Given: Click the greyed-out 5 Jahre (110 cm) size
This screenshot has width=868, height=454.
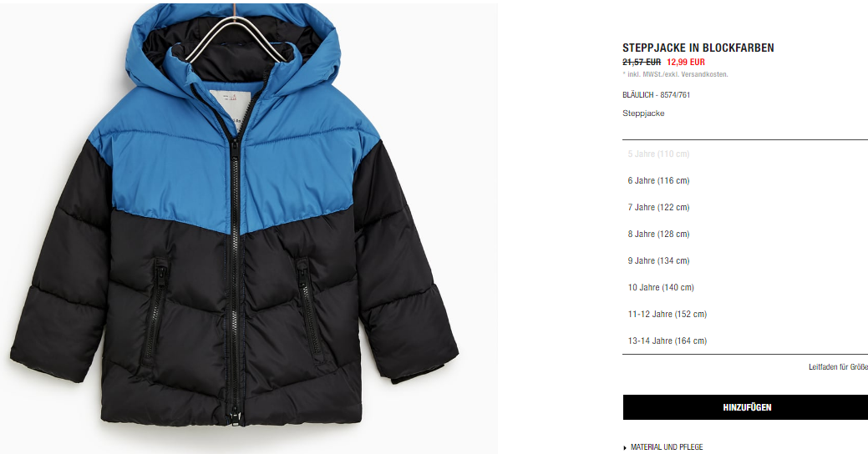Looking at the screenshot, I should coord(745,154).
